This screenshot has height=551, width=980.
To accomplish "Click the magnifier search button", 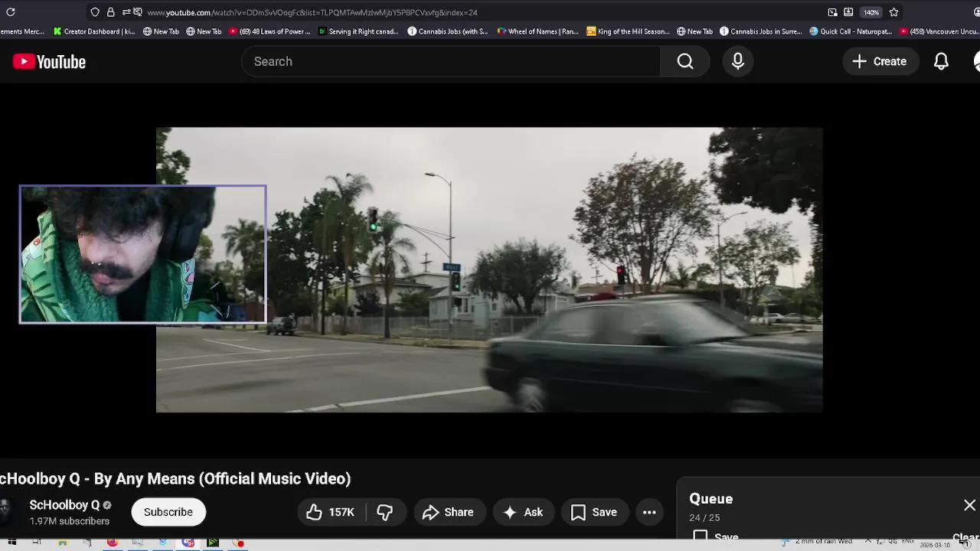I will tap(685, 61).
